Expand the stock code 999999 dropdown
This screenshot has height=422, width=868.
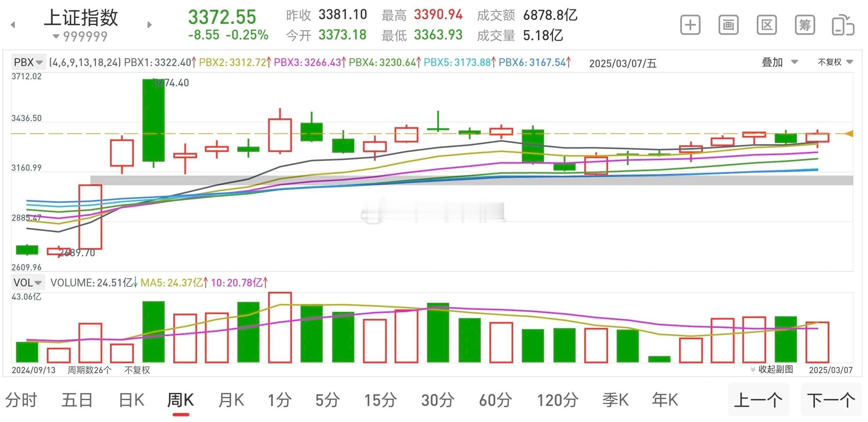(80, 37)
